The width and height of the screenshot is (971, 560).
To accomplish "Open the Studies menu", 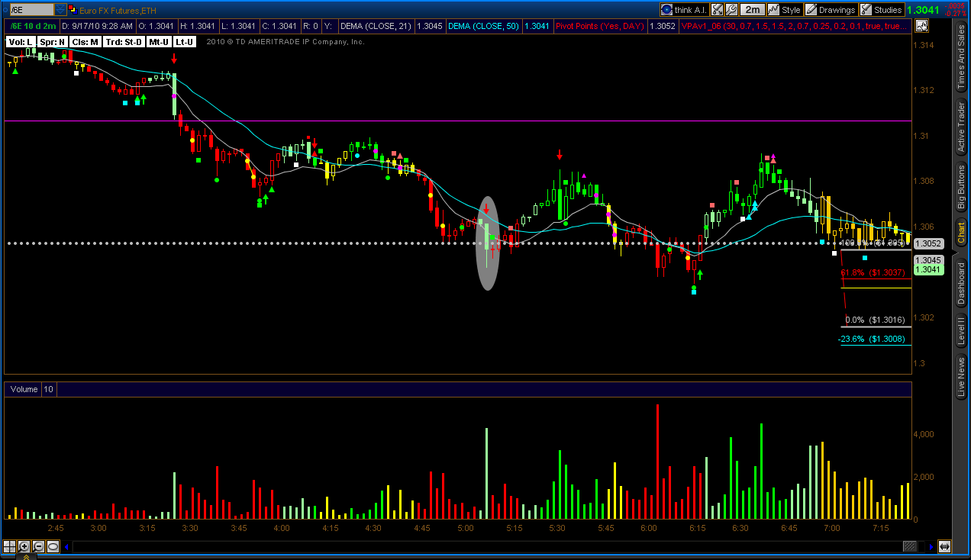I will tap(882, 10).
